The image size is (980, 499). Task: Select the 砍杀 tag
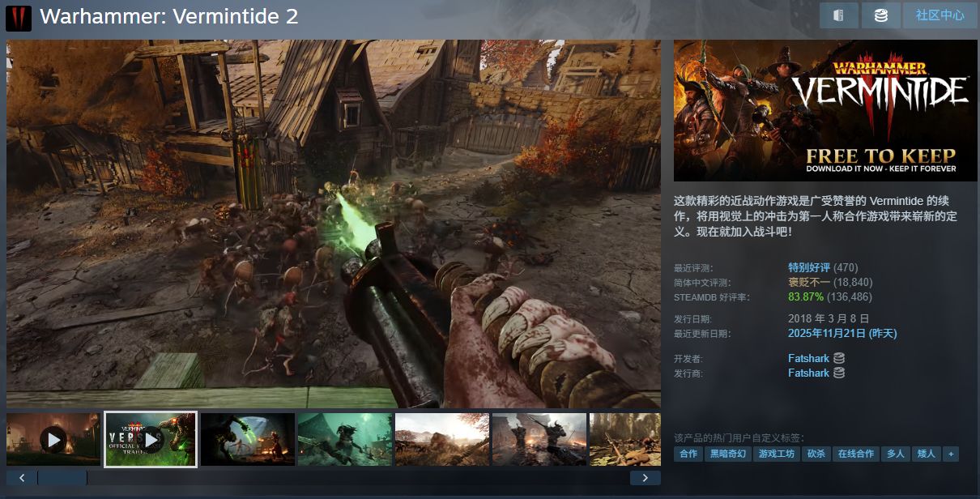pos(816,454)
